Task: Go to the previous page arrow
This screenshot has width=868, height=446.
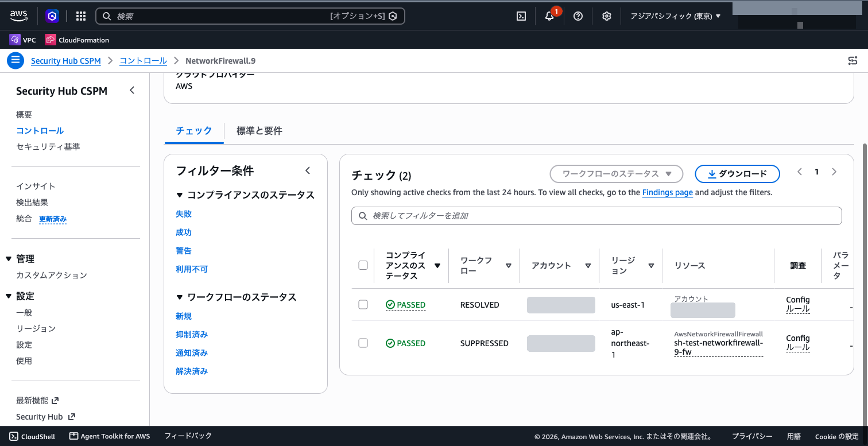Action: 800,172
